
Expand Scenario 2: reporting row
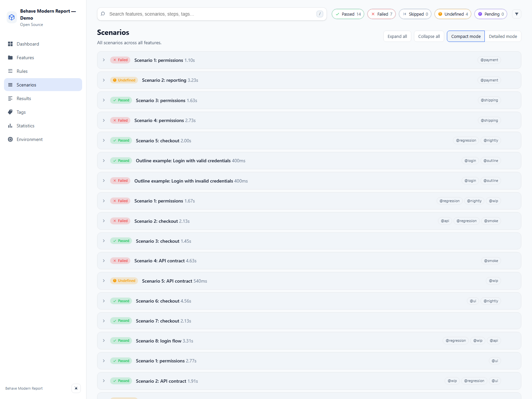pyautogui.click(x=309, y=80)
